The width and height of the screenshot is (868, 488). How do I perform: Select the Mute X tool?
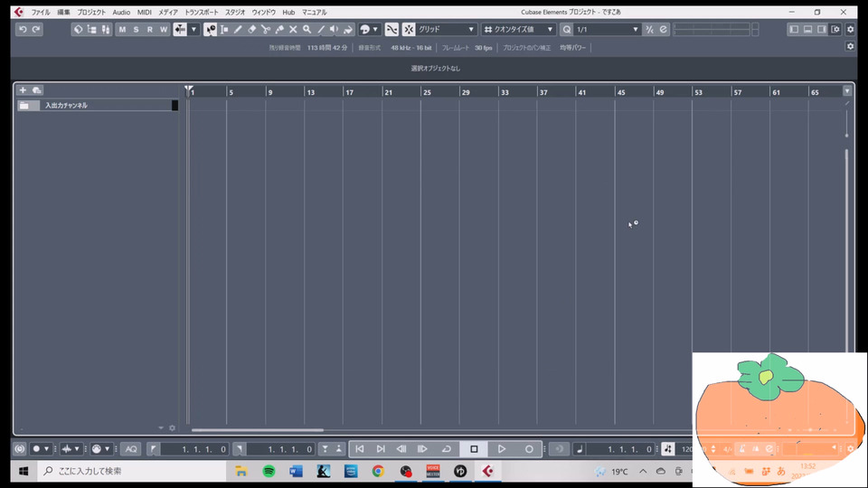pyautogui.click(x=293, y=29)
